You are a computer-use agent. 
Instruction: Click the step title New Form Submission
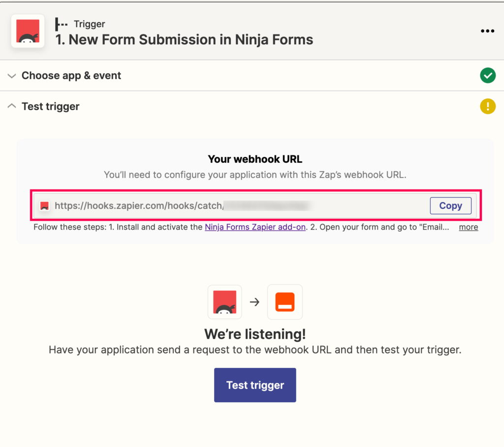[184, 40]
